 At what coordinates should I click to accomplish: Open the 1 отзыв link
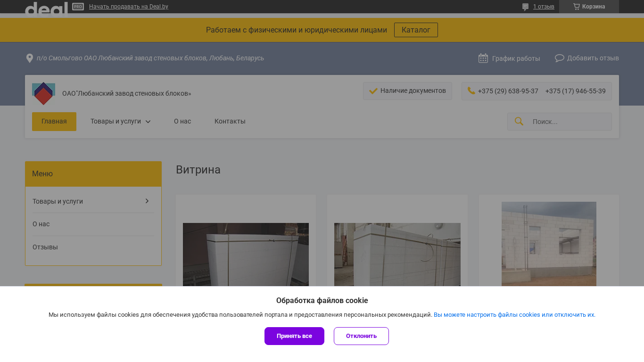[544, 7]
